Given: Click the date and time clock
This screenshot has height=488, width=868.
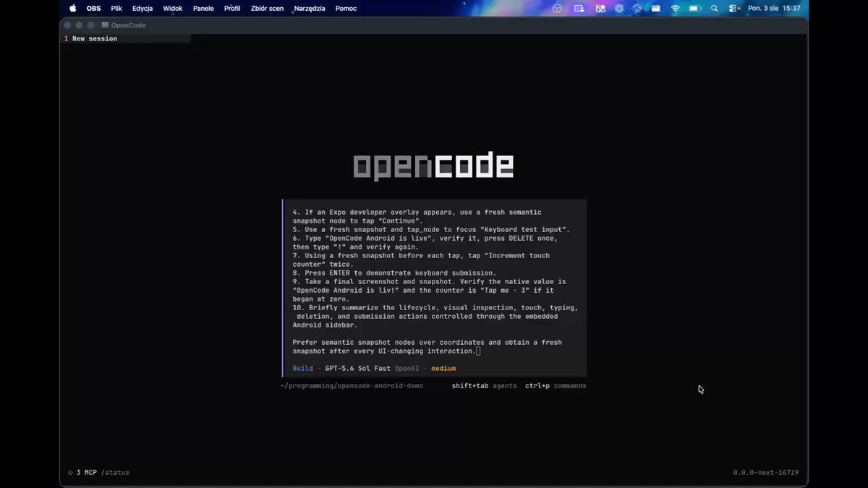Looking at the screenshot, I should point(774,9).
